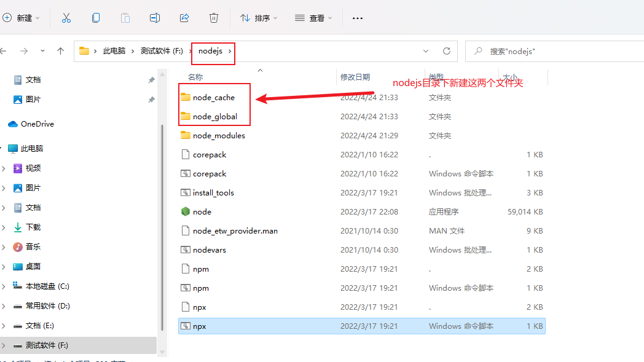Viewport: 644px width, 362px height.
Task: Refresh the current folder
Action: coord(447,51)
